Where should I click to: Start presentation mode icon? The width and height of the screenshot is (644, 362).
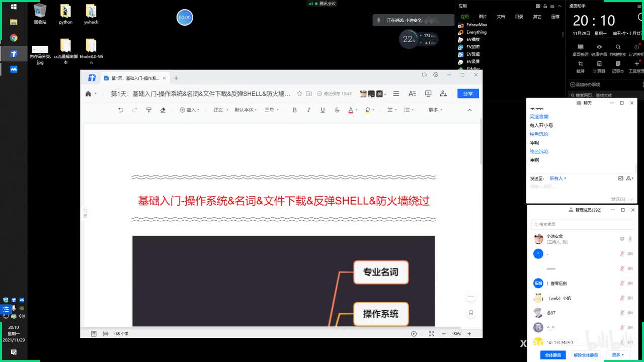coord(428,94)
